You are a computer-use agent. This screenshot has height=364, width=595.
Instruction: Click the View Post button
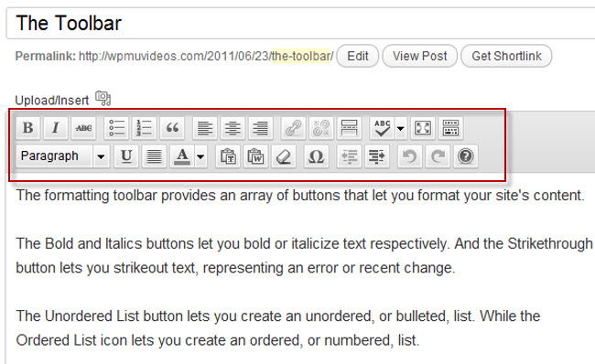(x=419, y=56)
